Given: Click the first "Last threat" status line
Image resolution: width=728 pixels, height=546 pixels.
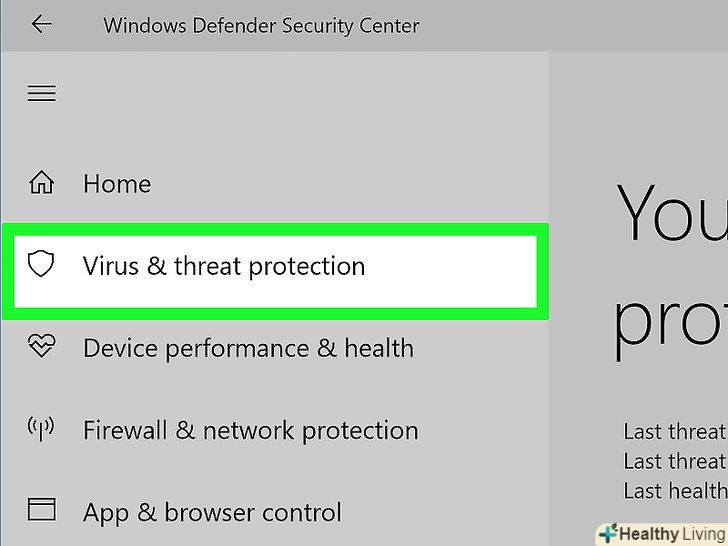Looking at the screenshot, I should [x=674, y=432].
